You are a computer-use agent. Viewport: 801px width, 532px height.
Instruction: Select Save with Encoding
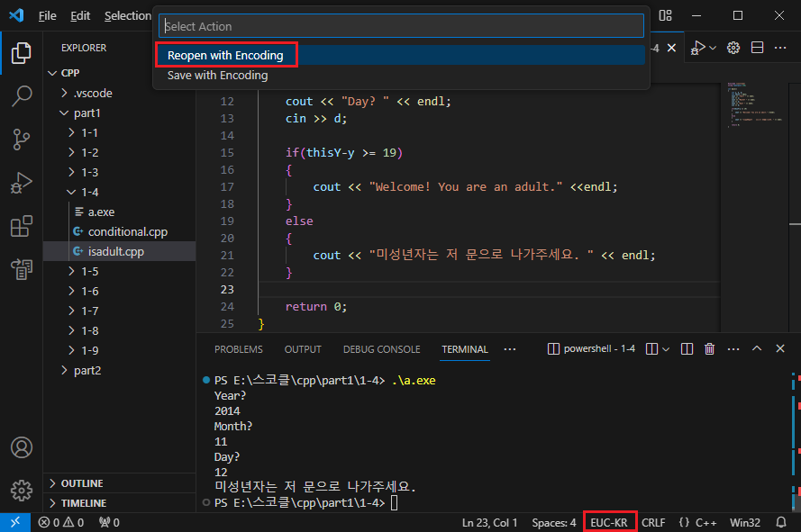(400, 75)
